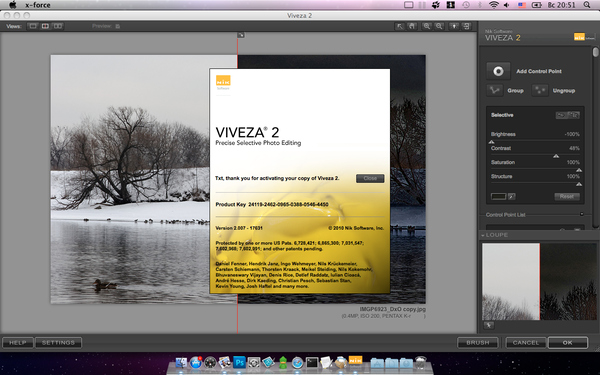The height and width of the screenshot is (375, 600).
Task: Click the volume icon in menu bar
Action: tap(507, 5)
